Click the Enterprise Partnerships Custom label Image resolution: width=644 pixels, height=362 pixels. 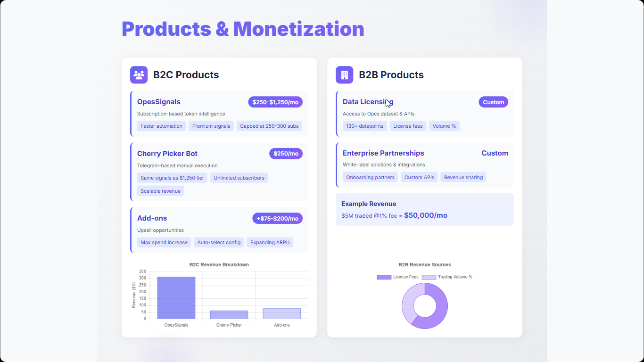coord(495,153)
